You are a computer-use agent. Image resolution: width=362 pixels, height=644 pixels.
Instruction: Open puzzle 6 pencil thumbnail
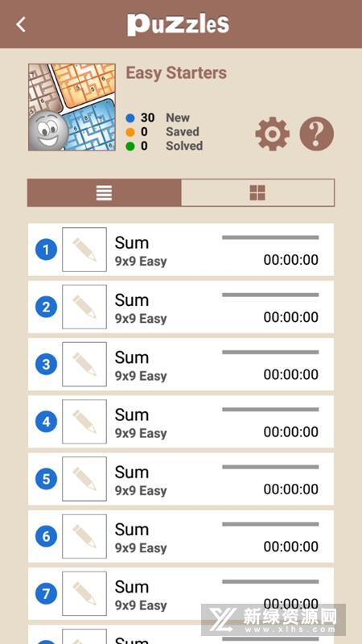click(84, 536)
